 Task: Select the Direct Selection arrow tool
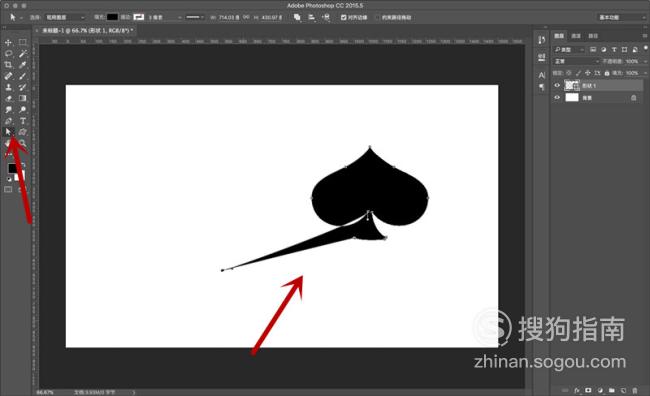pyautogui.click(x=8, y=132)
